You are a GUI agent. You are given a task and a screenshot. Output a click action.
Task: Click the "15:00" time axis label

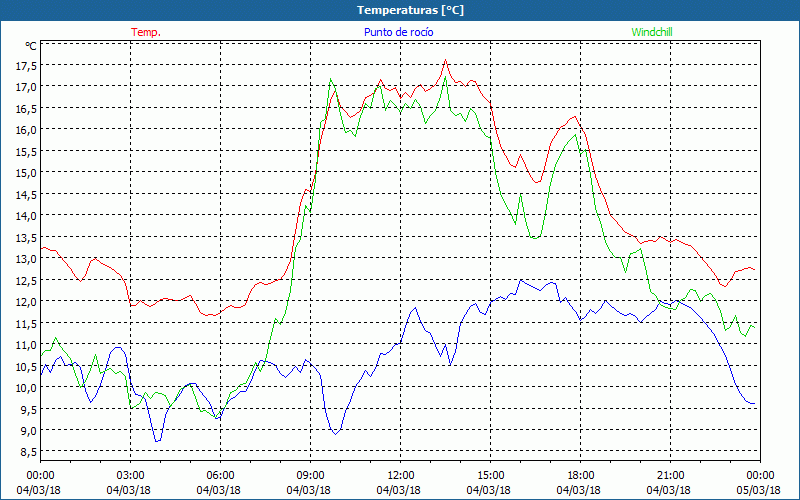(490, 476)
